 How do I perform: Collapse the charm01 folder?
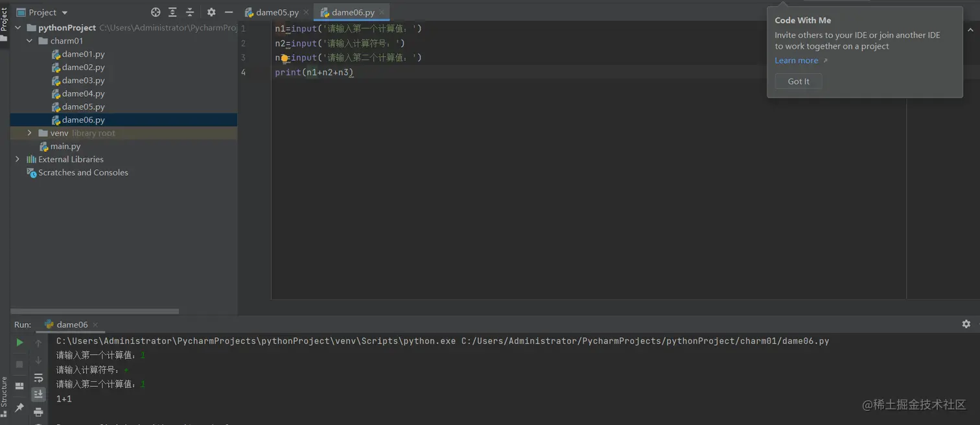click(29, 41)
